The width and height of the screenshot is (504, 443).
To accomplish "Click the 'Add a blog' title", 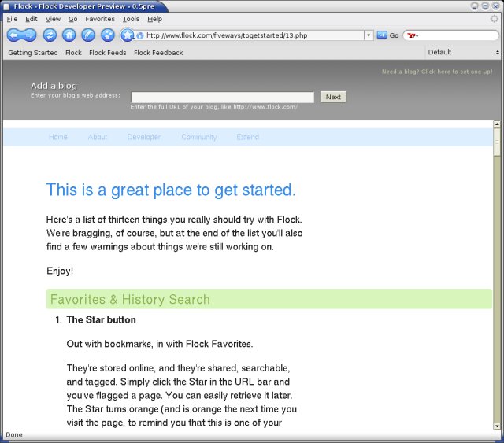I will click(x=54, y=86).
